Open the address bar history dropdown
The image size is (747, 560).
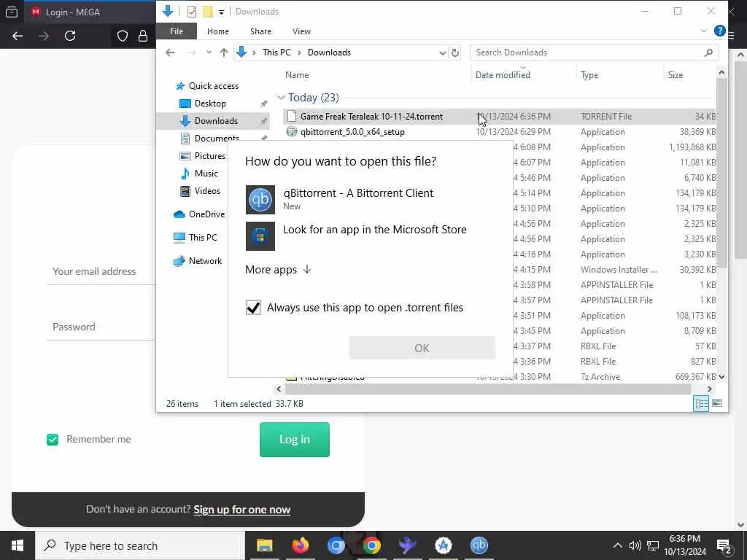[x=443, y=52]
